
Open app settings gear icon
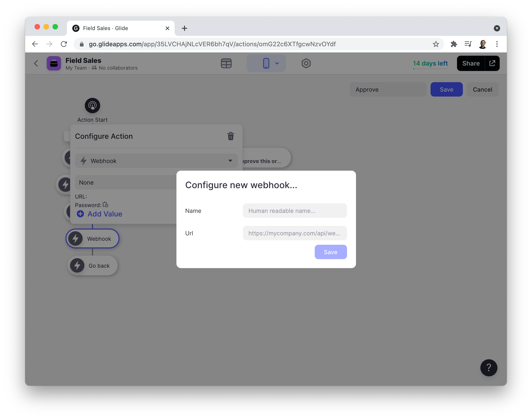(x=306, y=63)
